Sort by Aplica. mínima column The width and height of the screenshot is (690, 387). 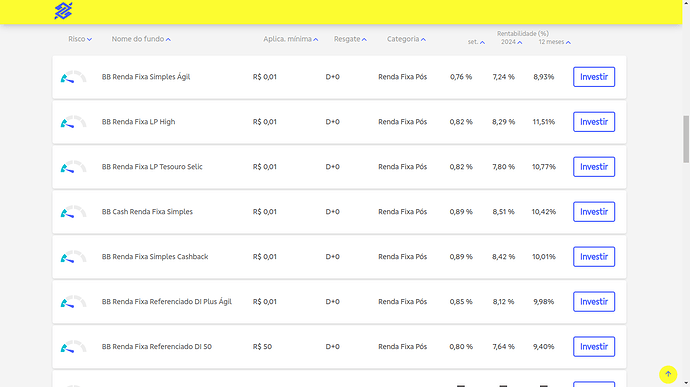tap(290, 39)
